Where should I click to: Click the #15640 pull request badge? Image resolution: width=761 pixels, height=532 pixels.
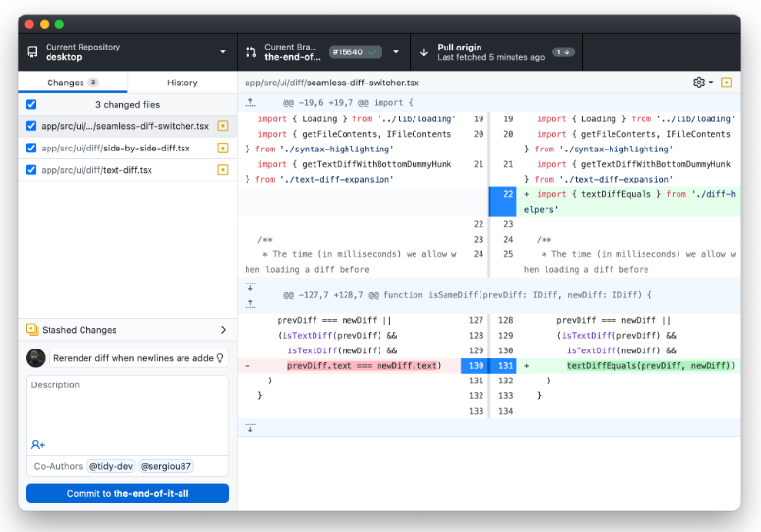(x=355, y=52)
